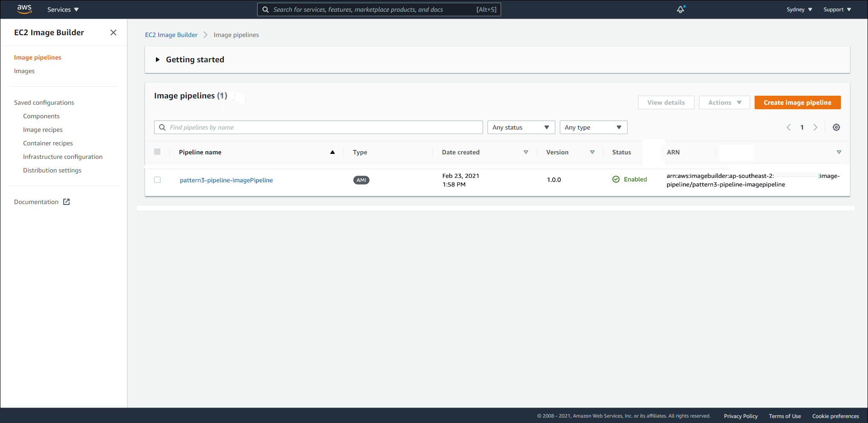
Task: Open the Any type filter dropdown
Action: coord(593,127)
